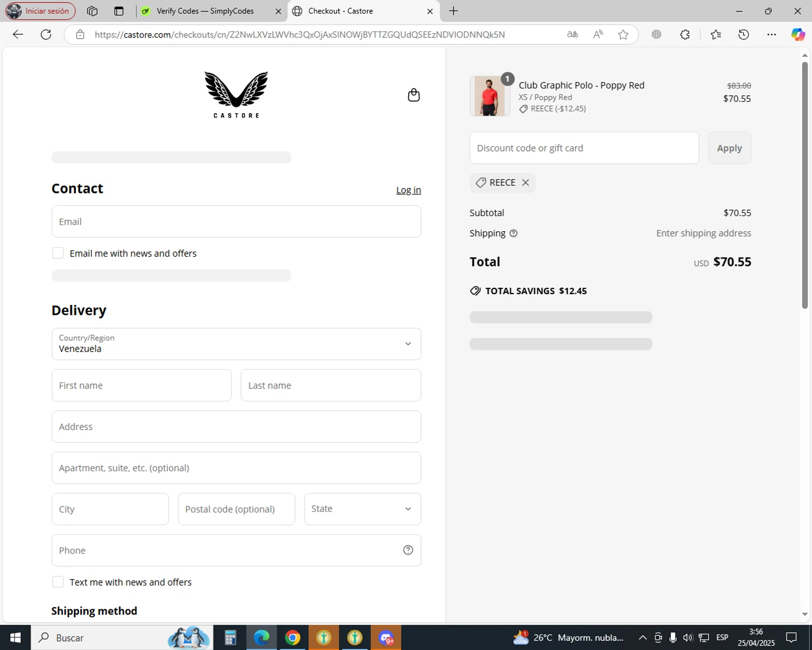This screenshot has height=650, width=812.
Task: Reload the checkout page
Action: tap(46, 35)
